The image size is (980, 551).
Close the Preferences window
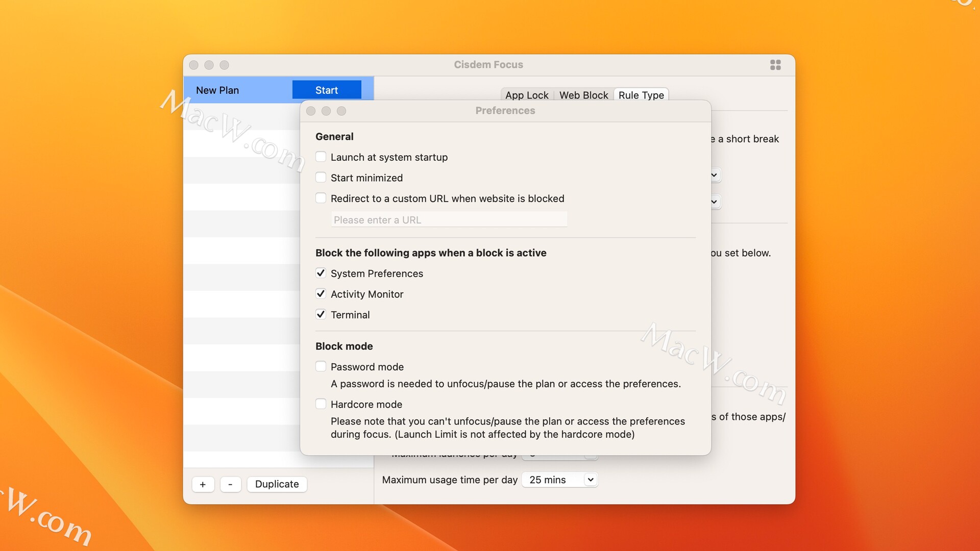click(311, 111)
